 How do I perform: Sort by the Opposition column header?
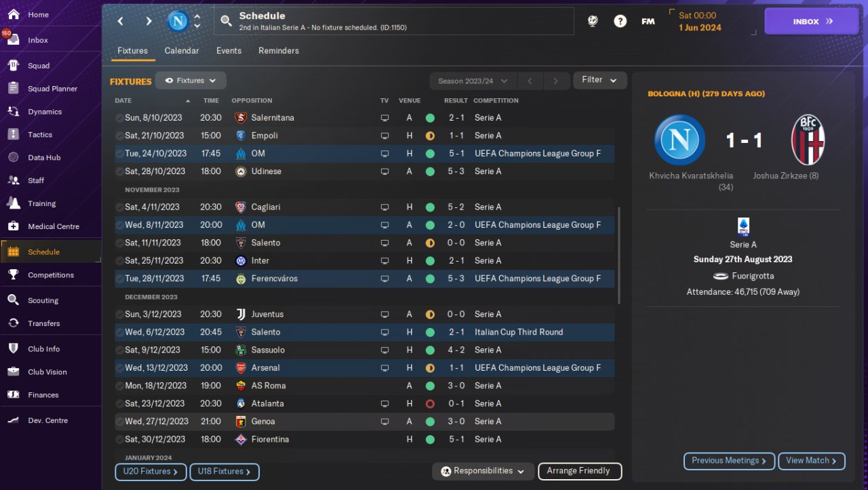252,100
